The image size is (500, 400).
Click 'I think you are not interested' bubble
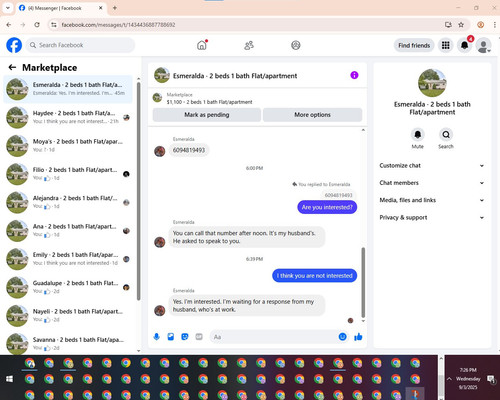(314, 276)
